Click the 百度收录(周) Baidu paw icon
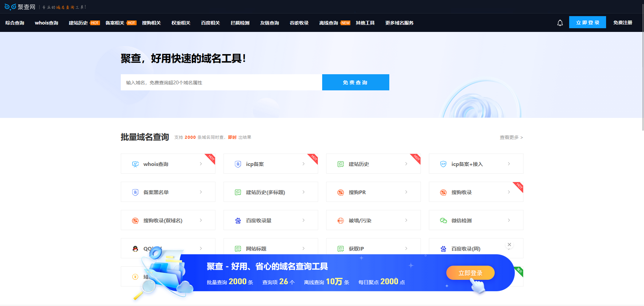 point(443,249)
